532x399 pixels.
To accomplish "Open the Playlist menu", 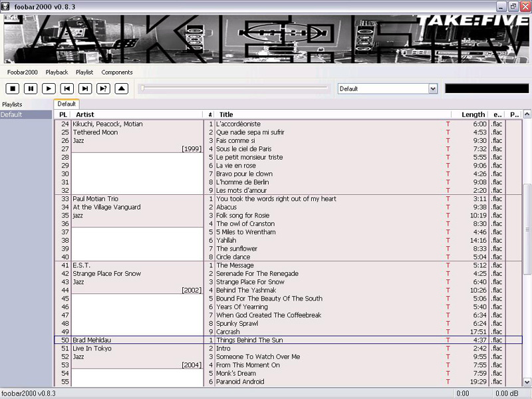I will coord(84,72).
